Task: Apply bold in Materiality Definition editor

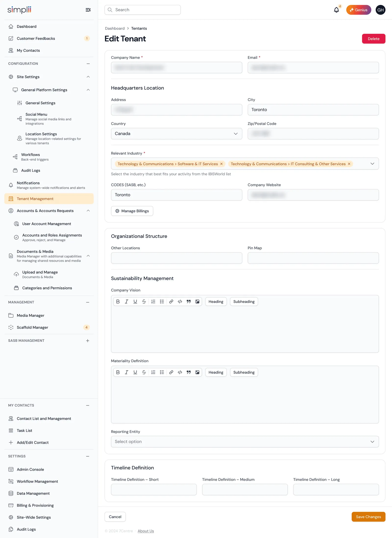Action: [x=118, y=372]
